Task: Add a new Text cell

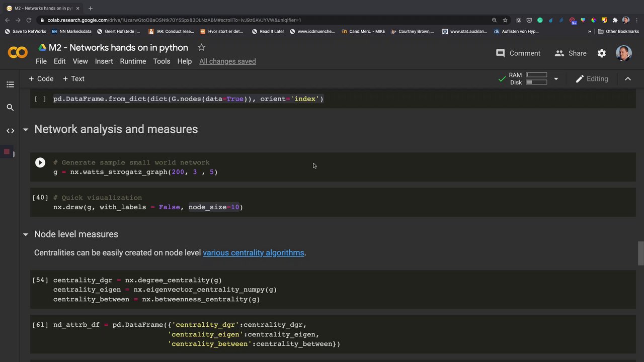Action: coord(73,79)
